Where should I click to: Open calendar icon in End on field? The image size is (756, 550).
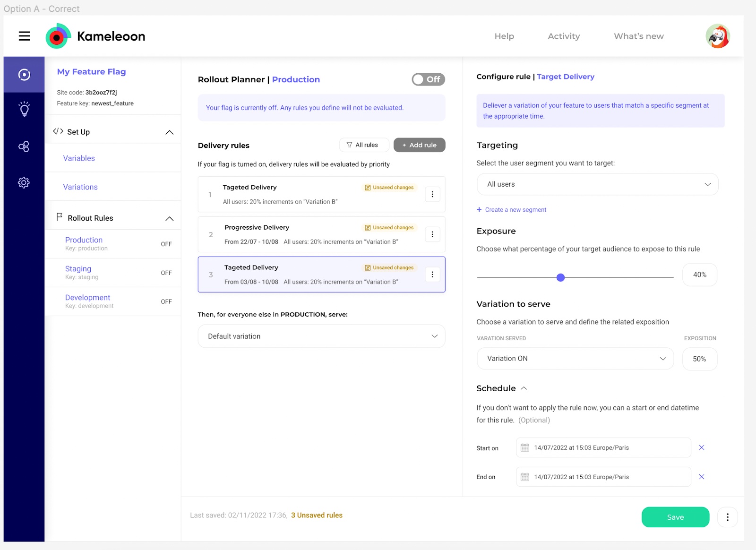click(525, 477)
